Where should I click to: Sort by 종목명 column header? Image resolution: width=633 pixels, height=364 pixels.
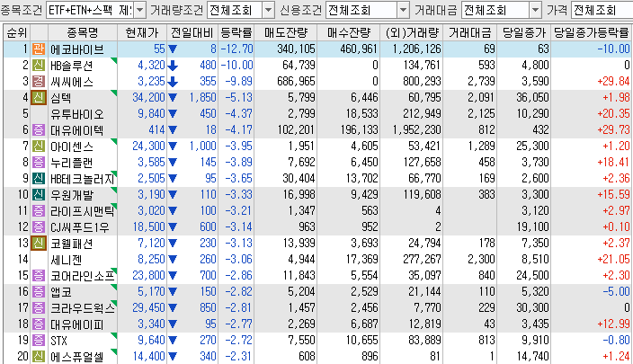(83, 32)
